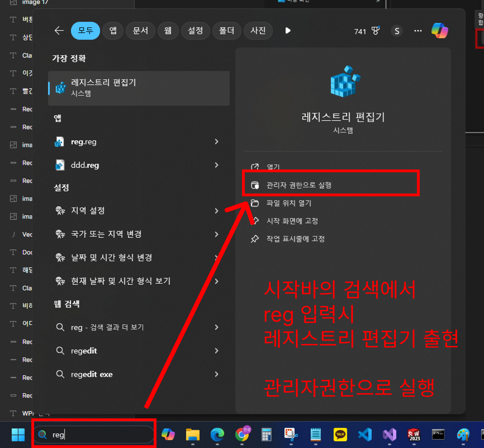Expand the regedit web result chevron
Image resolution: width=484 pixels, height=448 pixels.
point(217,351)
